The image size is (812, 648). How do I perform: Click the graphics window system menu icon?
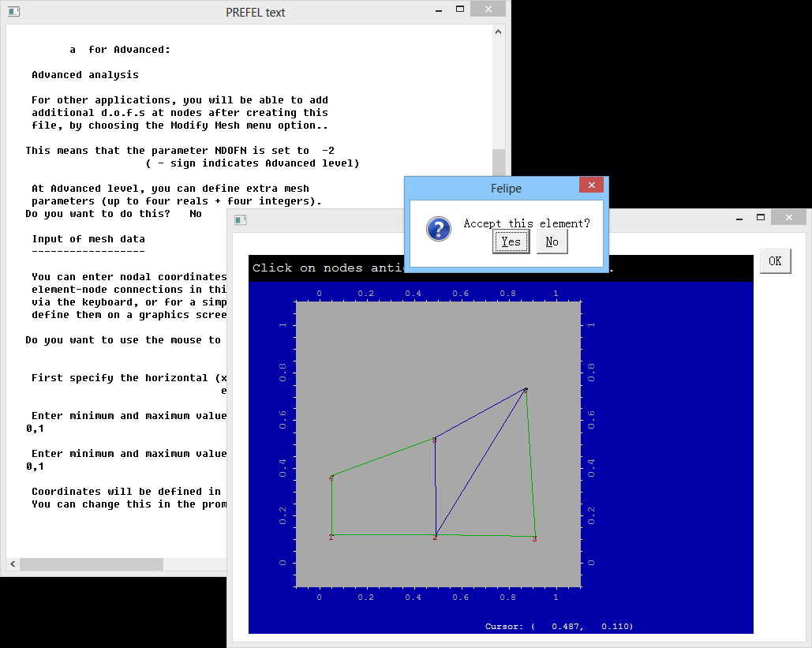[x=241, y=219]
